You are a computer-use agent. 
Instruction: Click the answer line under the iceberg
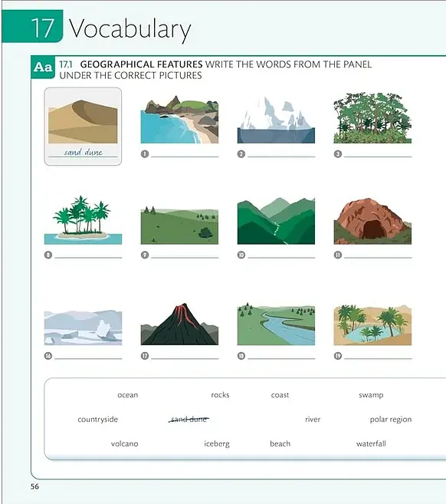pyautogui.click(x=281, y=156)
